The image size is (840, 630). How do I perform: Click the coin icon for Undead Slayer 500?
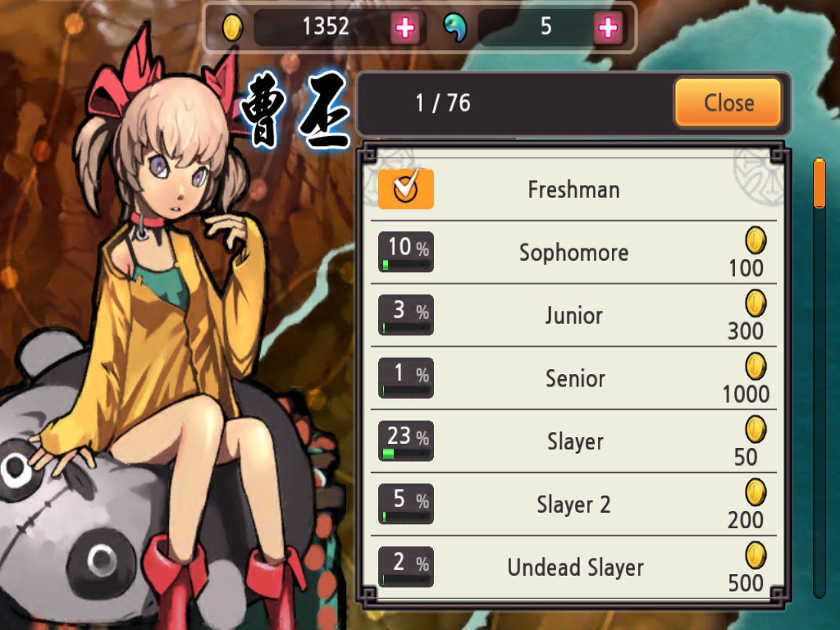click(756, 555)
